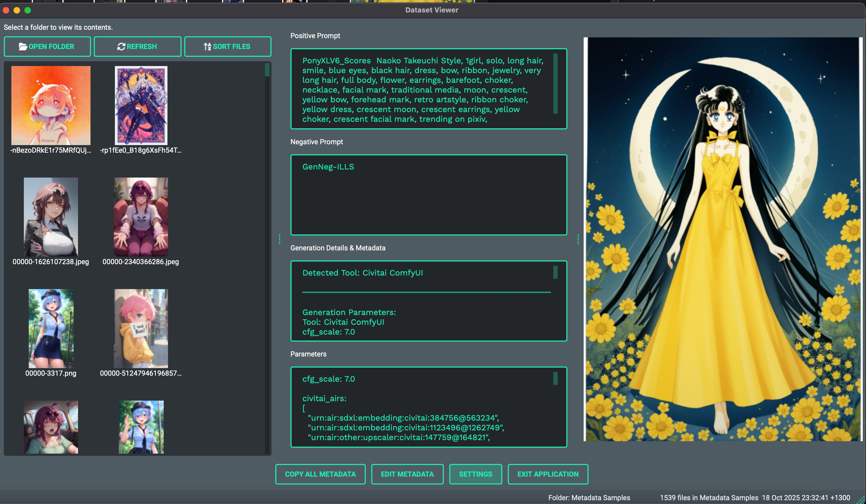The width and height of the screenshot is (866, 504).
Task: Click the circular arrows Refresh icon
Action: click(x=121, y=46)
